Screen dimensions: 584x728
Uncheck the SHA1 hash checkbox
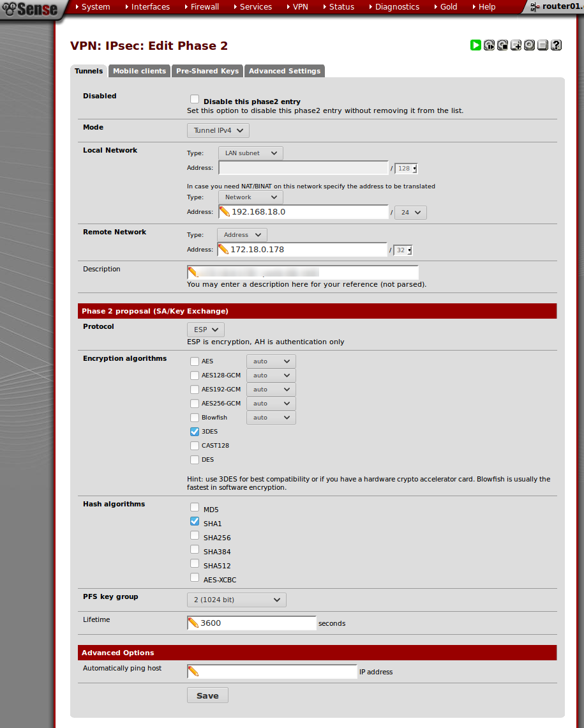pos(195,521)
